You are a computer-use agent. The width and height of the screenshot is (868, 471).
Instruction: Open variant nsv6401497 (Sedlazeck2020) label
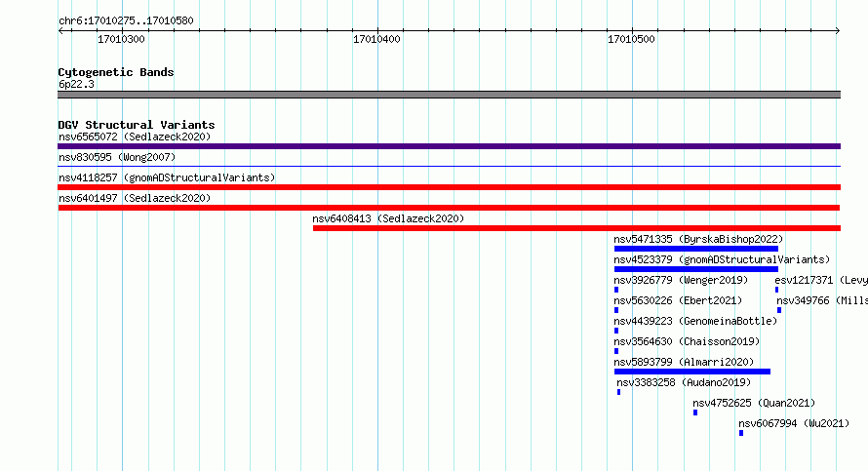(x=135, y=198)
